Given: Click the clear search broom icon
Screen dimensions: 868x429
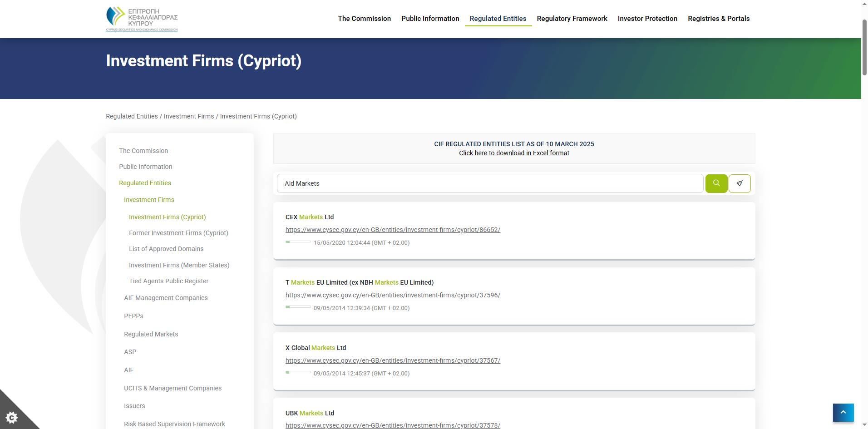Looking at the screenshot, I should [x=739, y=183].
